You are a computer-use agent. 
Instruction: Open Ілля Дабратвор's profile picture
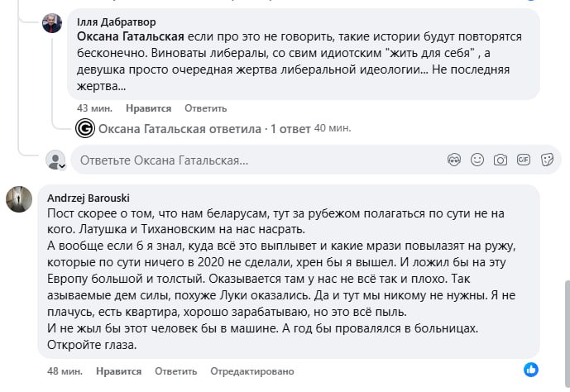click(x=52, y=23)
